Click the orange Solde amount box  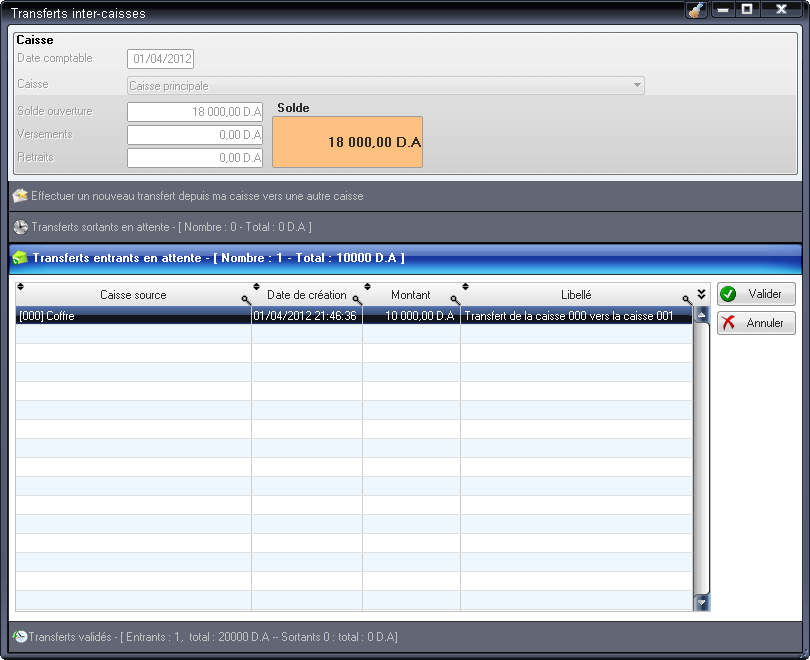[x=347, y=142]
